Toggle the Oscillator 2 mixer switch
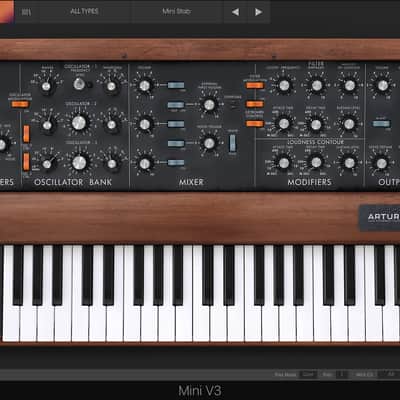The width and height of the screenshot is (400, 400). click(176, 124)
